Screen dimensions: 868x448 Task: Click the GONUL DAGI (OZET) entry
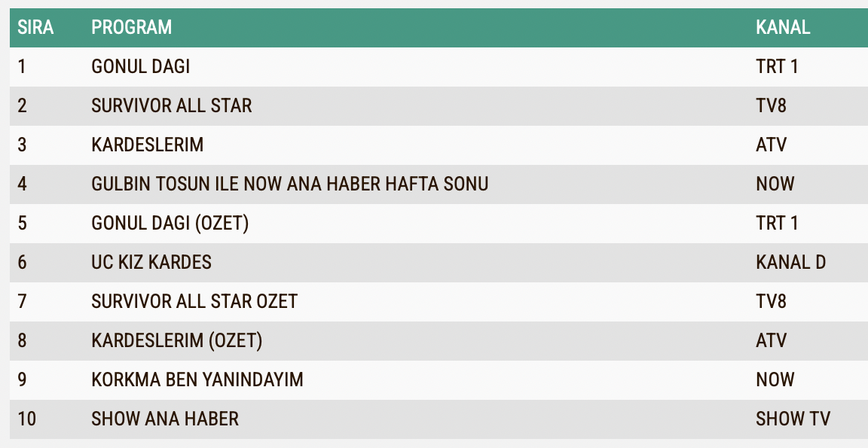(170, 223)
